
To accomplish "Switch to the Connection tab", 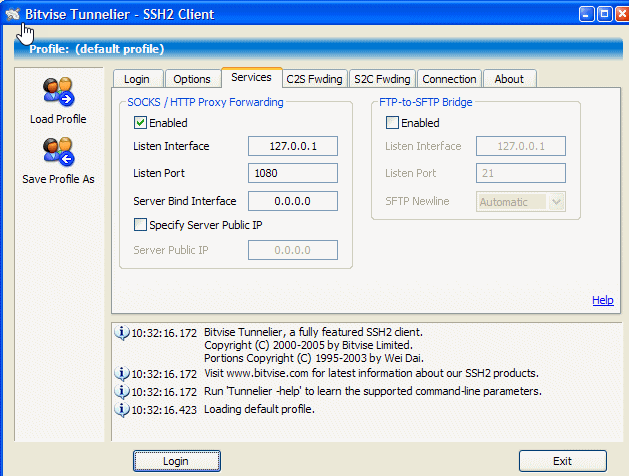I will coord(449,79).
